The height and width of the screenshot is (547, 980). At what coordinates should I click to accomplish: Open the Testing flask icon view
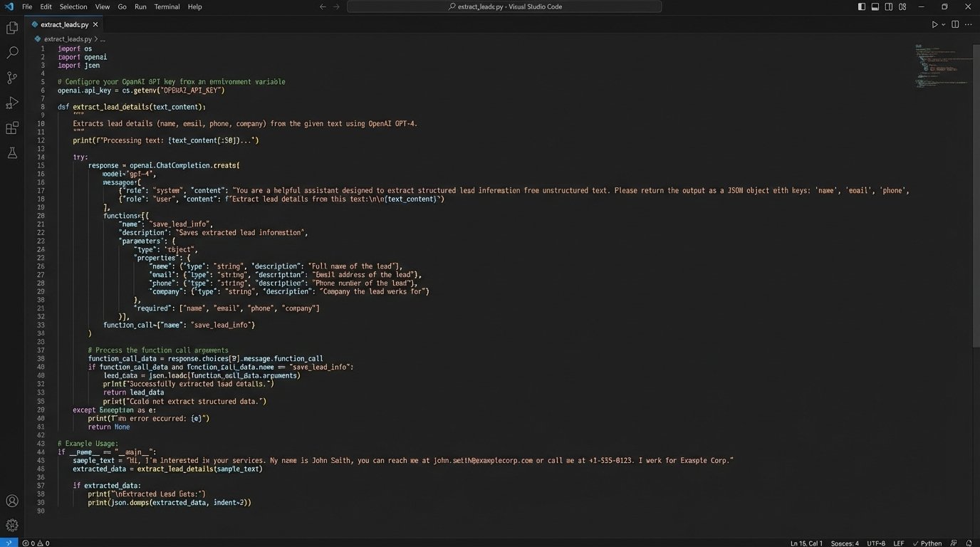coord(12,153)
